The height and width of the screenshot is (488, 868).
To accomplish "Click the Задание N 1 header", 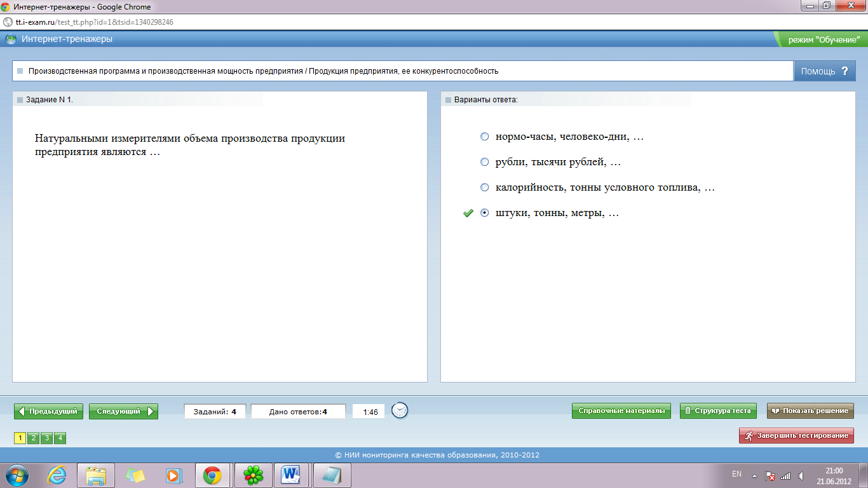I will (x=50, y=100).
